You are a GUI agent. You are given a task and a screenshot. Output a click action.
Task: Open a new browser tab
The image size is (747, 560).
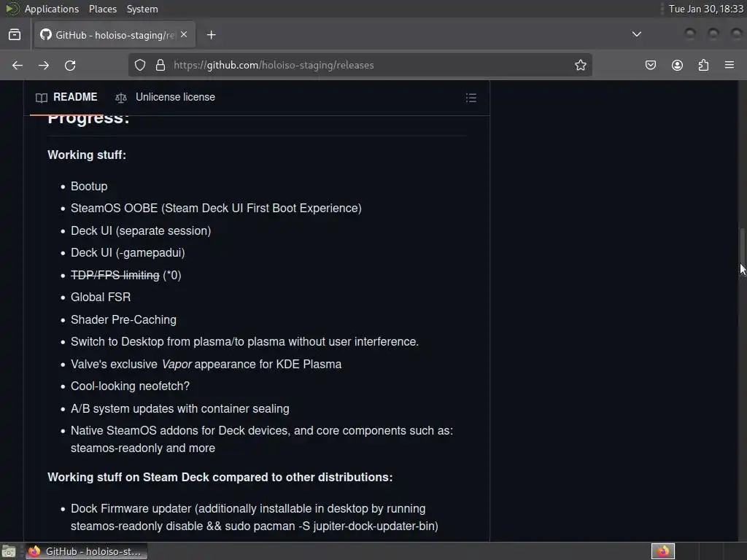212,35
